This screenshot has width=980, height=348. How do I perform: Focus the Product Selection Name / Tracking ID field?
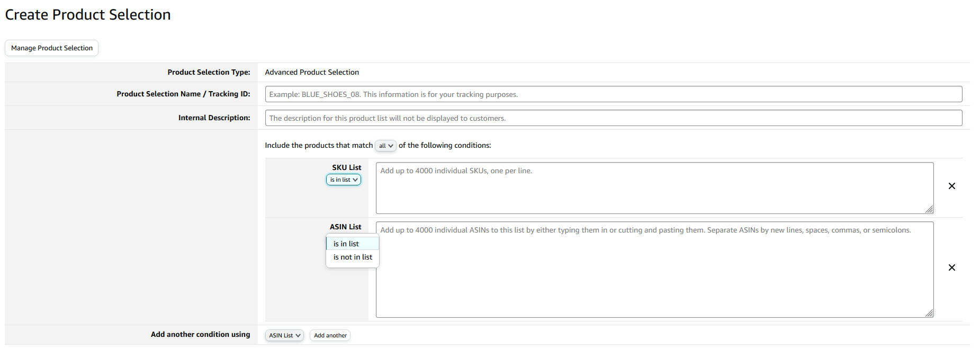click(613, 94)
